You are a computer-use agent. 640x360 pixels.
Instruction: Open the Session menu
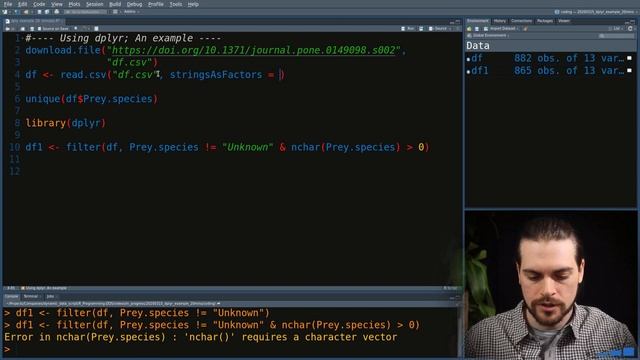(94, 4)
